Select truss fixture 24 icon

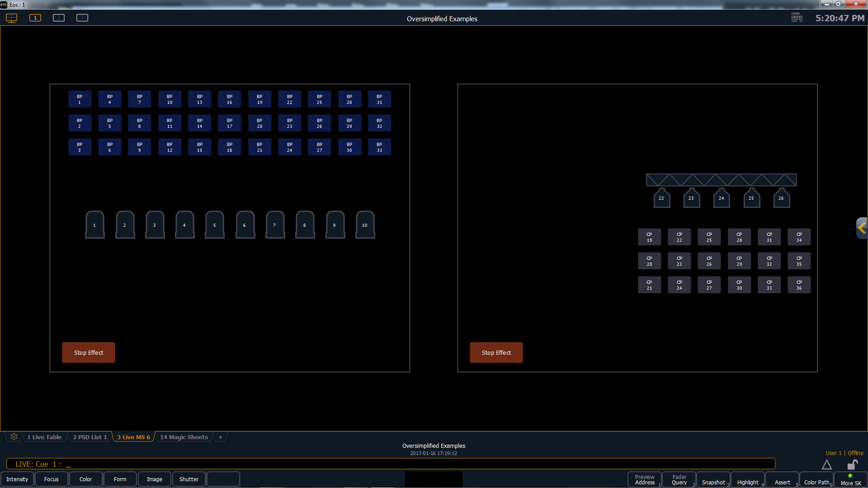click(721, 198)
